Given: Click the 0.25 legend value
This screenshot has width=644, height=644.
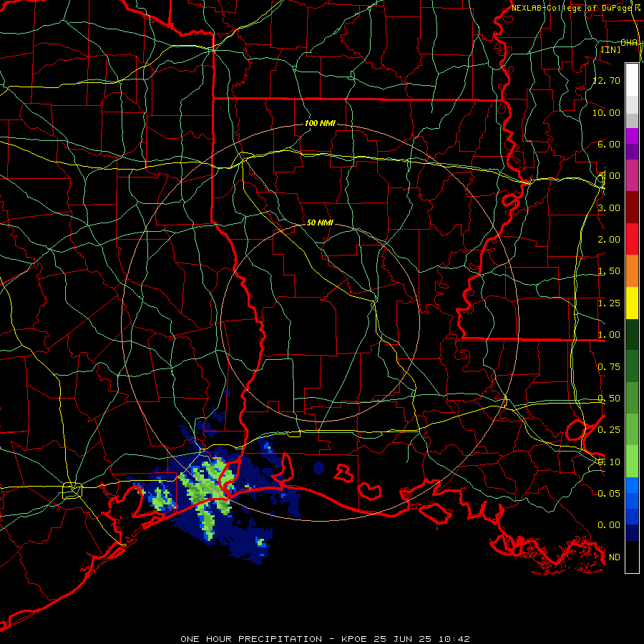Looking at the screenshot, I should 609,430.
